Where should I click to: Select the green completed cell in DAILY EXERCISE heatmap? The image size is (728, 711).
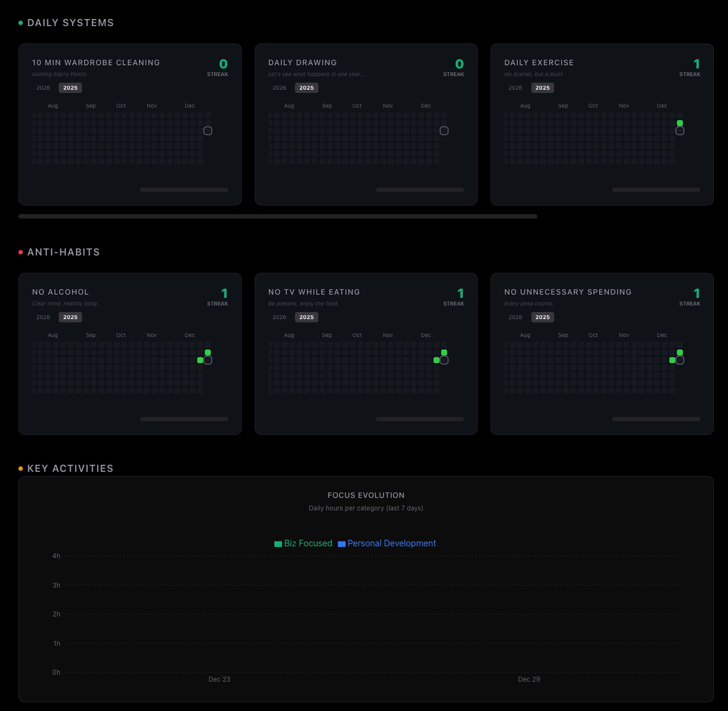[x=680, y=123]
